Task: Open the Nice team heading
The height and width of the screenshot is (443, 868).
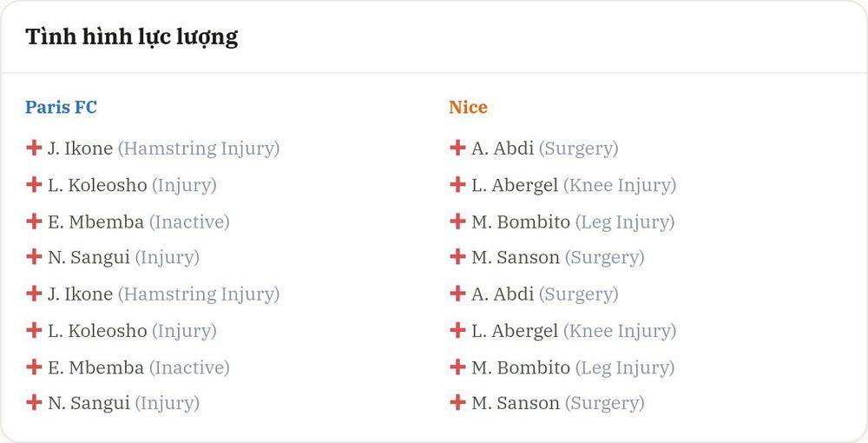Action: [469, 107]
